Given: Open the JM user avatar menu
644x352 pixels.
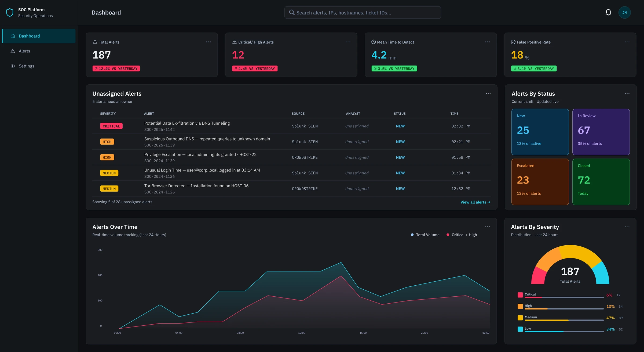Looking at the screenshot, I should tap(624, 12).
